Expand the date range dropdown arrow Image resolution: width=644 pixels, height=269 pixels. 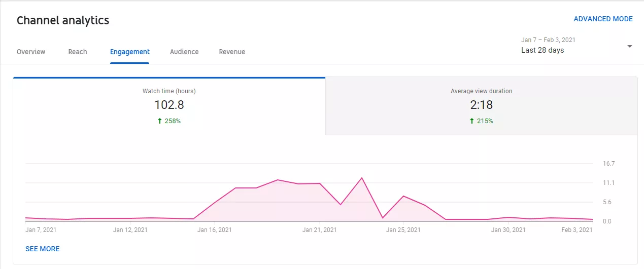pyautogui.click(x=629, y=46)
